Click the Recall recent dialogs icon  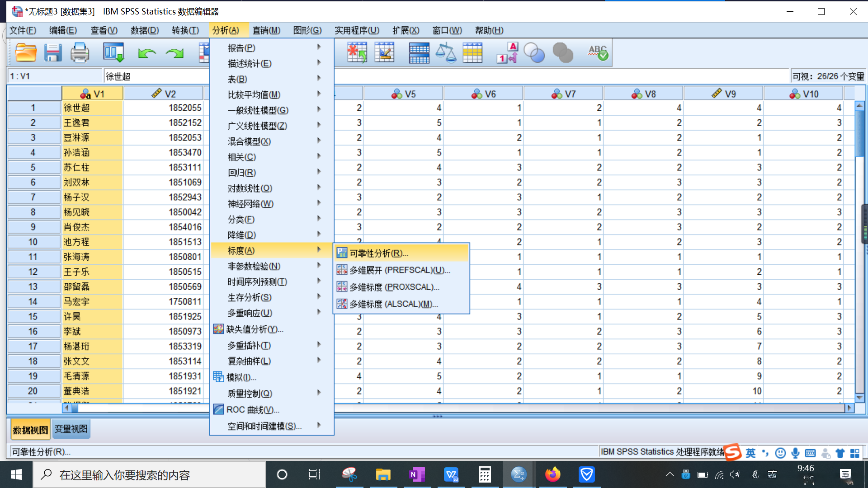(x=113, y=53)
